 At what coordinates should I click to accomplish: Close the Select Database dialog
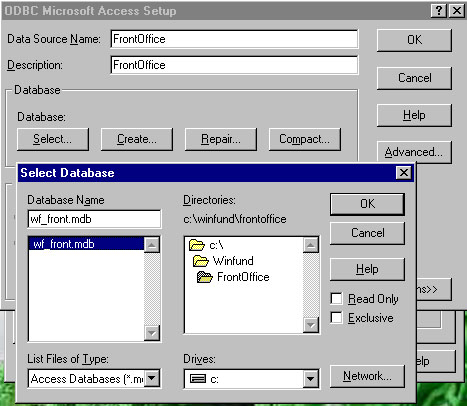(x=404, y=173)
